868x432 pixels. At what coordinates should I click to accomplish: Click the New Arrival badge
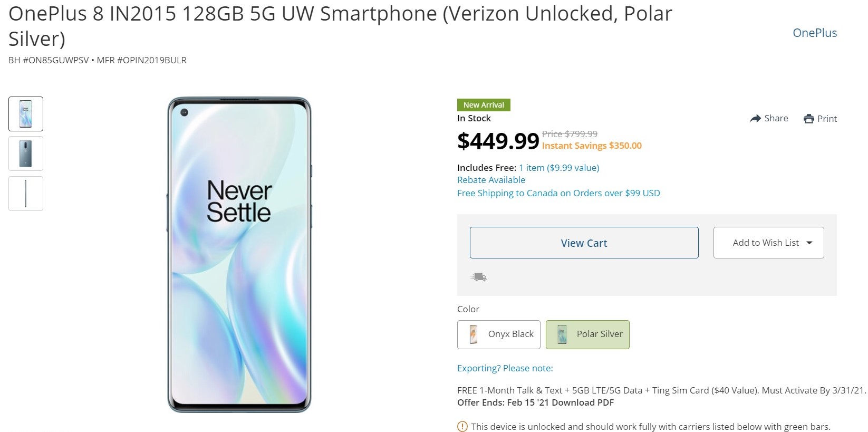coord(484,105)
